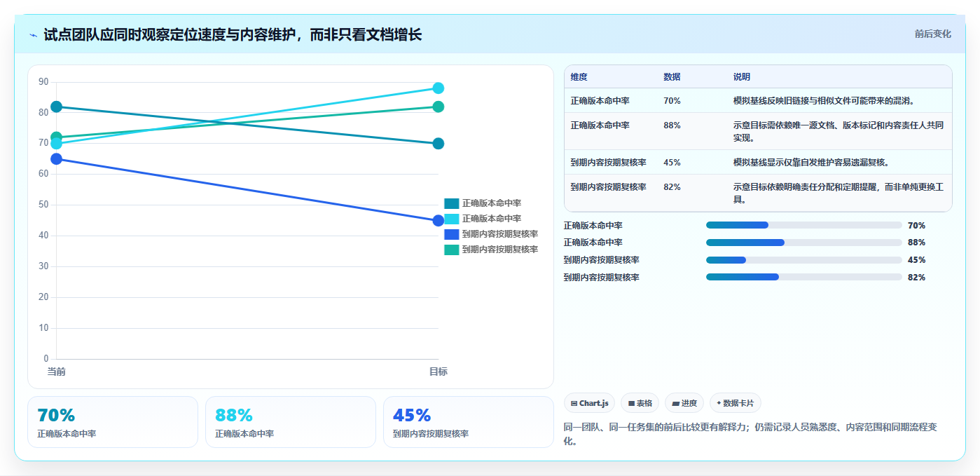Image resolution: width=980 pixels, height=476 pixels.
Task: Click the 维度 column header
Action: [579, 77]
